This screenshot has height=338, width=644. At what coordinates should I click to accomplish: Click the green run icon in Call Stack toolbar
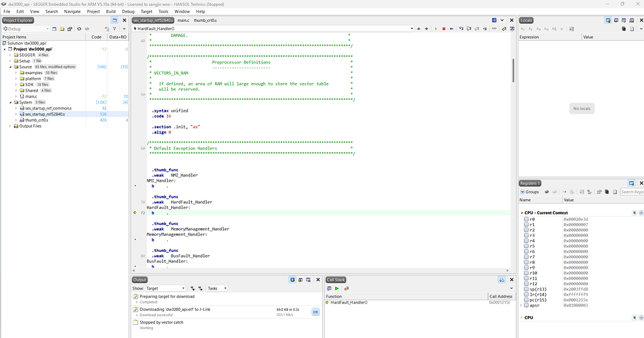coord(337,288)
